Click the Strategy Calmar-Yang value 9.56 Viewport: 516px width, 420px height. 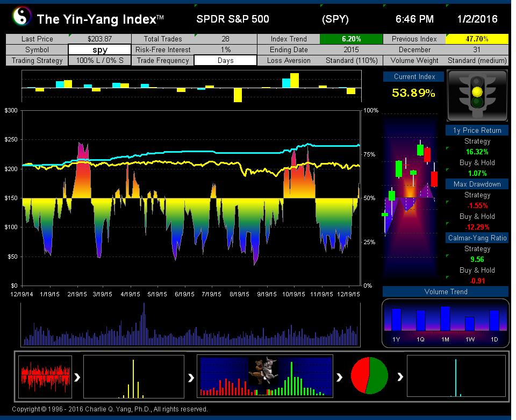[477, 259]
